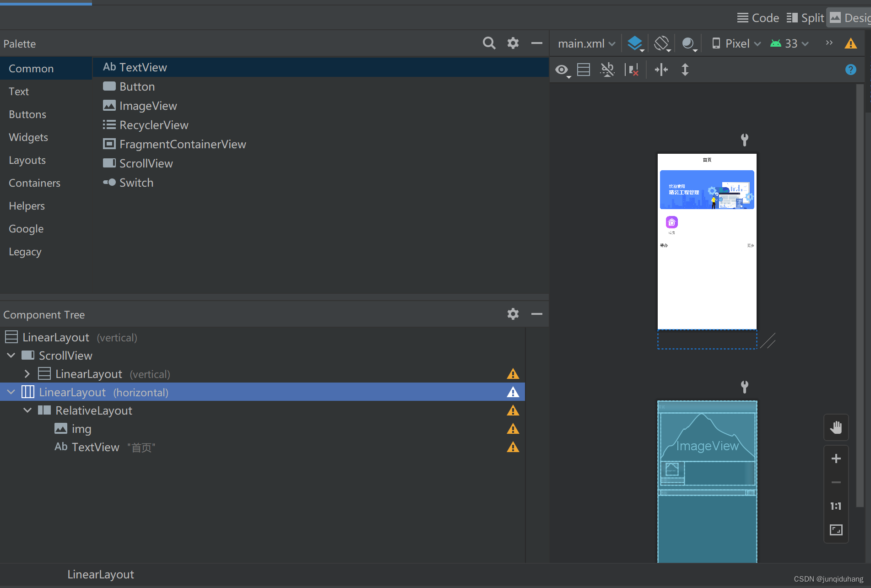Click the distribute horizontally icon
This screenshot has width=871, height=588.
pyautogui.click(x=661, y=70)
